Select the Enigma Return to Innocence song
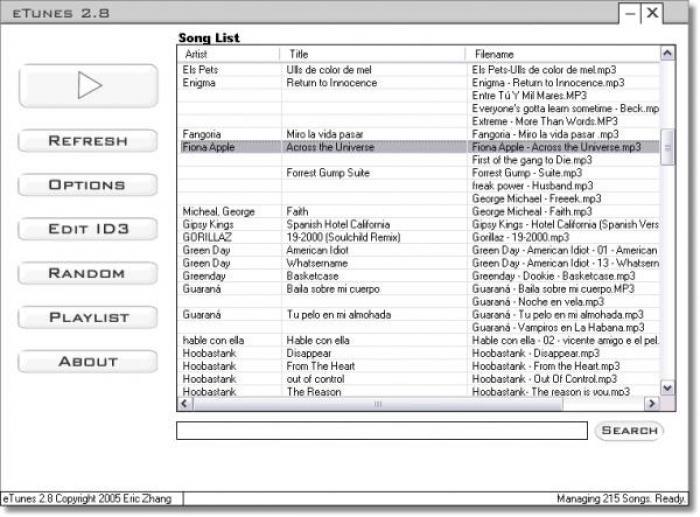Screen dimensions: 700x517 click(x=330, y=83)
